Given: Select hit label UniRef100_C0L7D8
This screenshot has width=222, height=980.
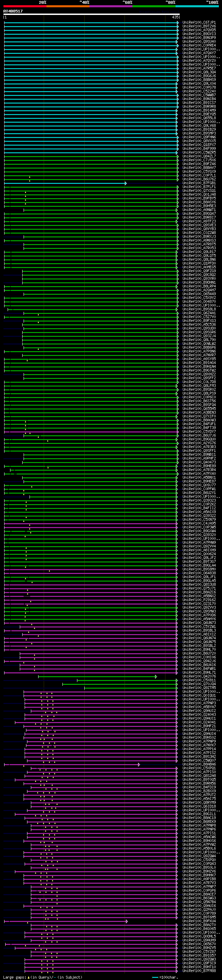Looking at the screenshot, I should coord(199,382).
